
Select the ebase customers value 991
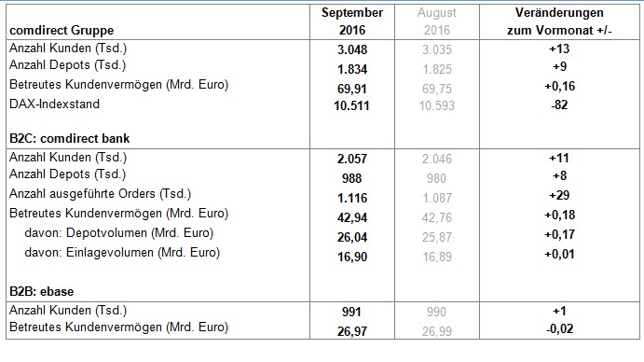[351, 312]
